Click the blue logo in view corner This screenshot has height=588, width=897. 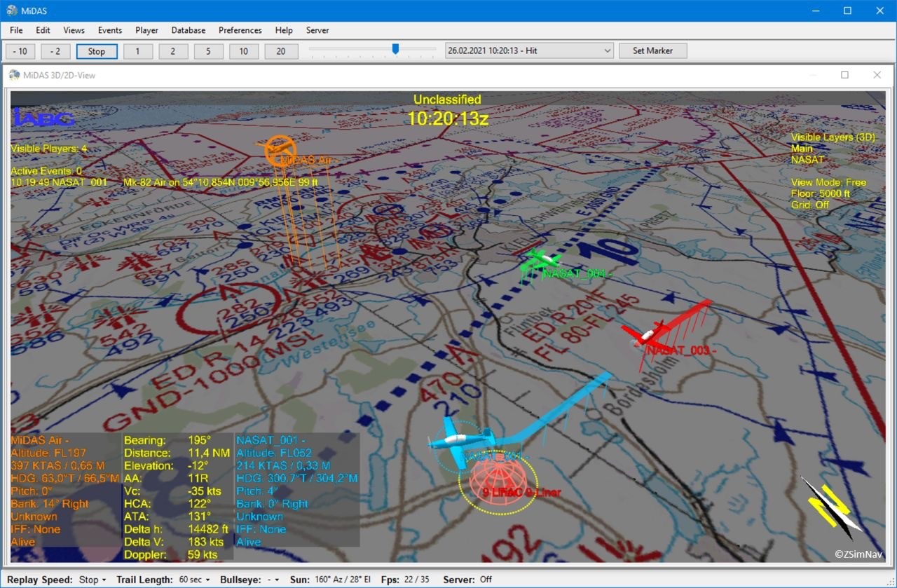(x=43, y=118)
